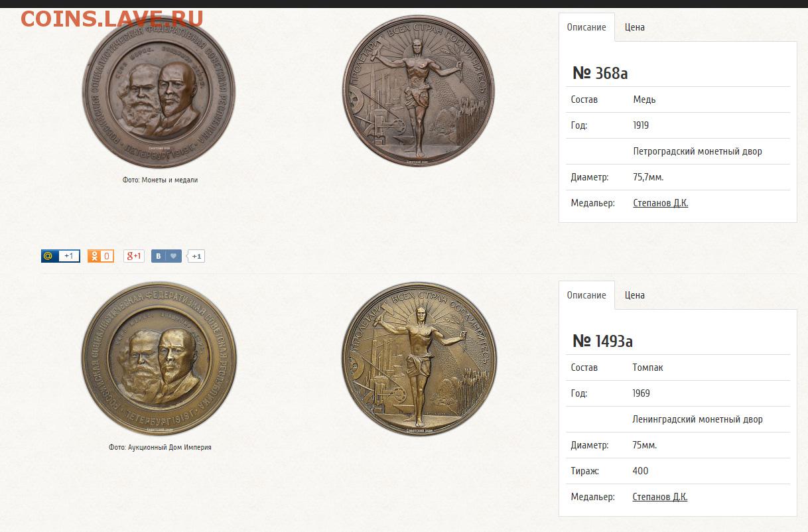Follow the Степанов Д.К. link under 1969 medal
Image resolution: width=808 pixels, height=532 pixels.
click(x=660, y=497)
